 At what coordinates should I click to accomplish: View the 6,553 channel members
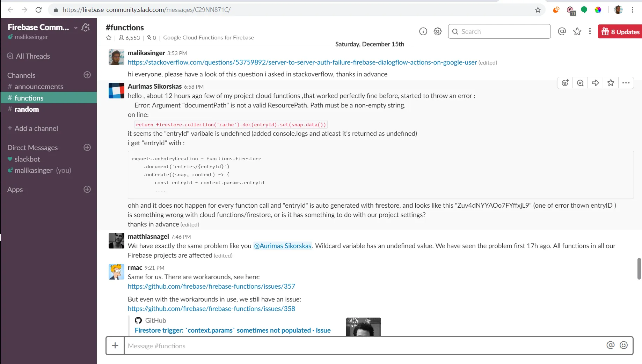[x=129, y=38]
